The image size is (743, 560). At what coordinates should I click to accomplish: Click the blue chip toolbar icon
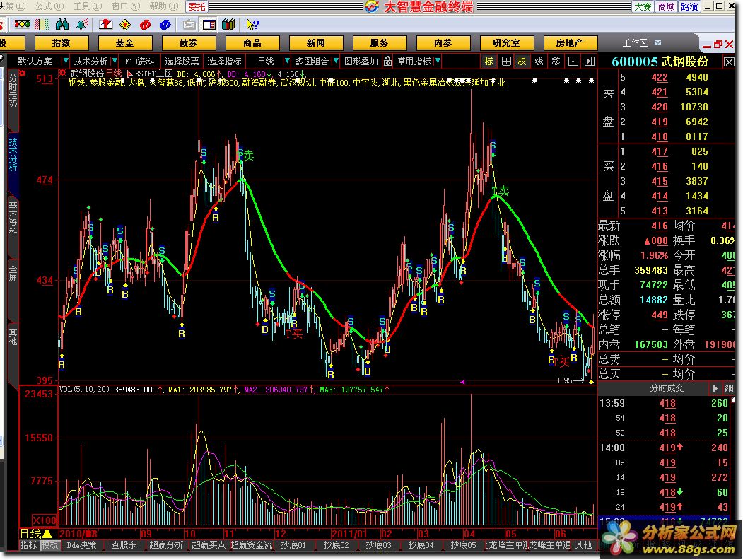click(165, 24)
